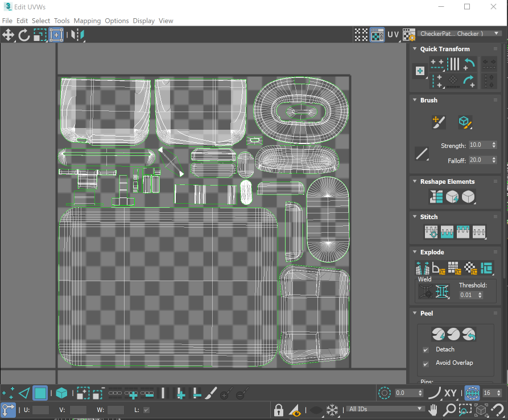
Task: Click the Quick Peel icon in Peel panel
Action: coord(437,334)
